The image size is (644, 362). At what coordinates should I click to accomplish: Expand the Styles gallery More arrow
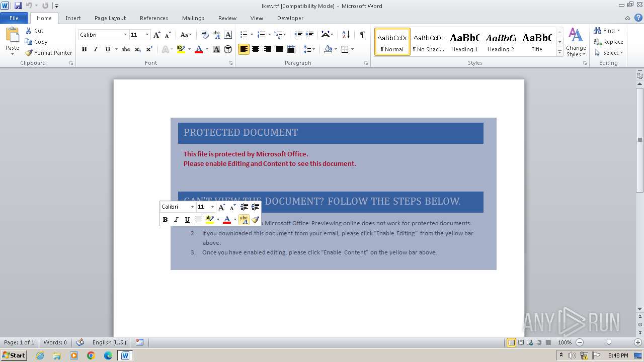pos(559,52)
